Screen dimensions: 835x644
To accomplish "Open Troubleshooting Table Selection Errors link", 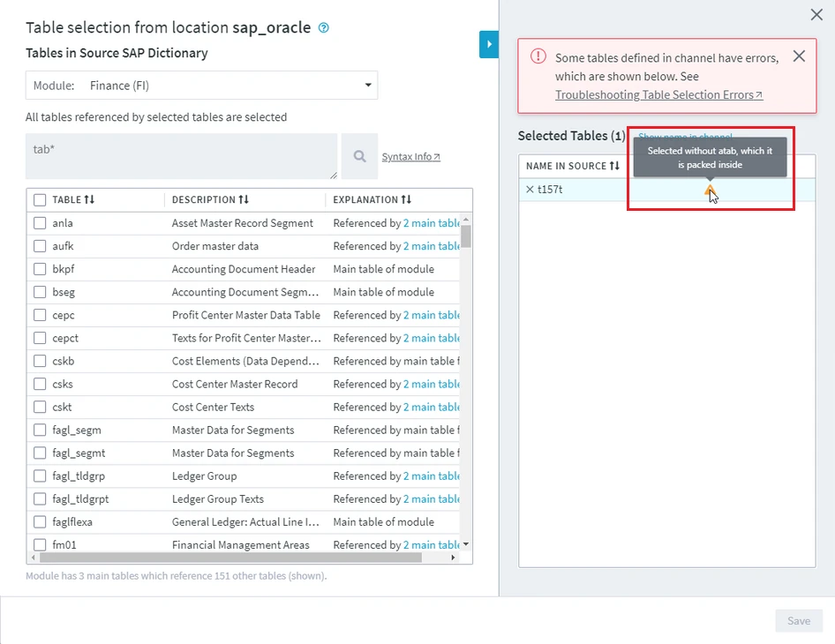I will tap(658, 94).
